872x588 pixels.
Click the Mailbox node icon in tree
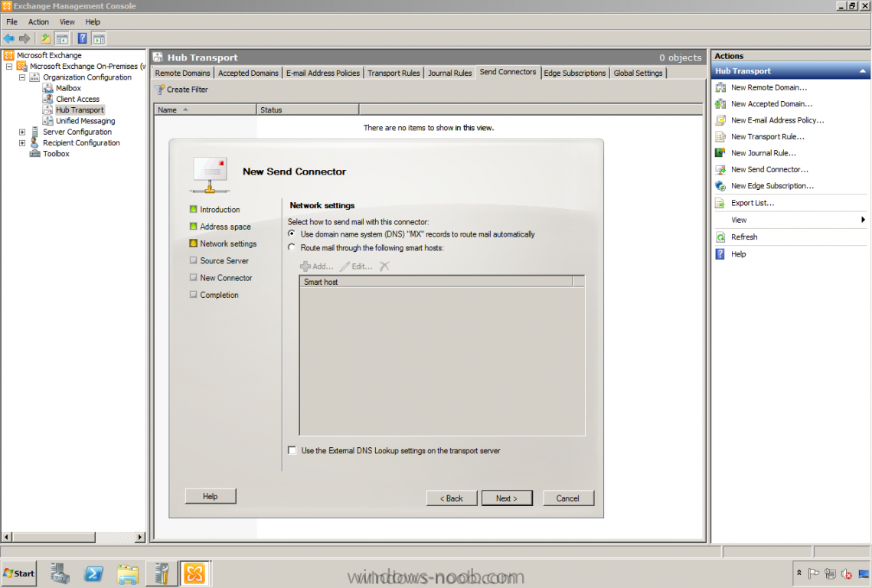point(47,88)
